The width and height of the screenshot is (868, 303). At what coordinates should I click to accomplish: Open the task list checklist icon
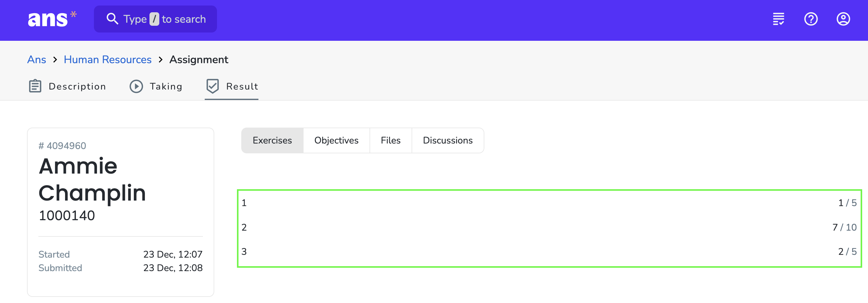click(778, 19)
